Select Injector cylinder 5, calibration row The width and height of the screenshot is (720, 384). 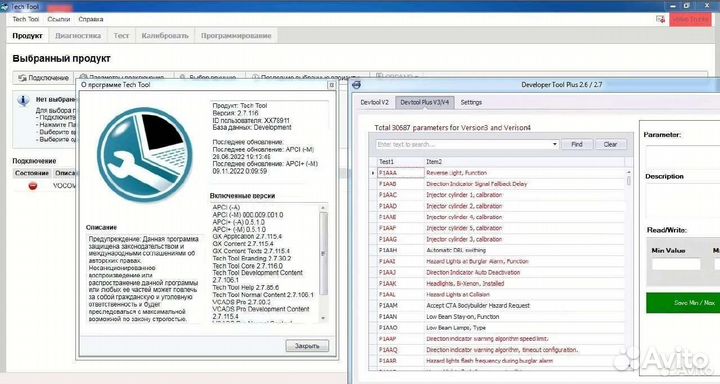coord(497,228)
